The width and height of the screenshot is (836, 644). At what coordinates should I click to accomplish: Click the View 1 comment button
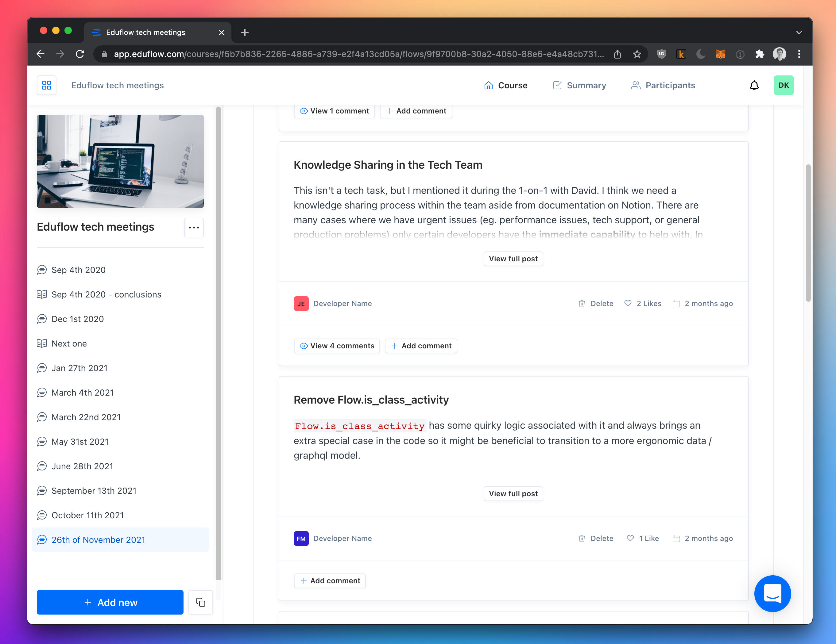point(334,111)
